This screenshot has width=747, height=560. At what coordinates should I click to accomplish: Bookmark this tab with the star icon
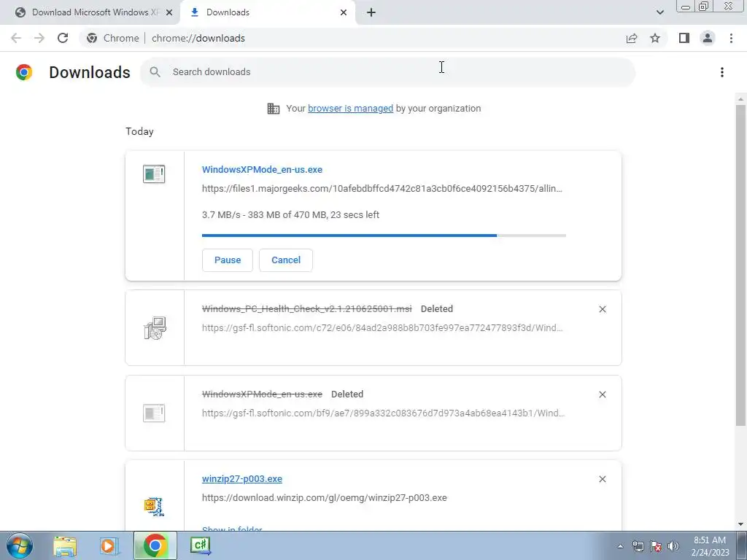655,38
